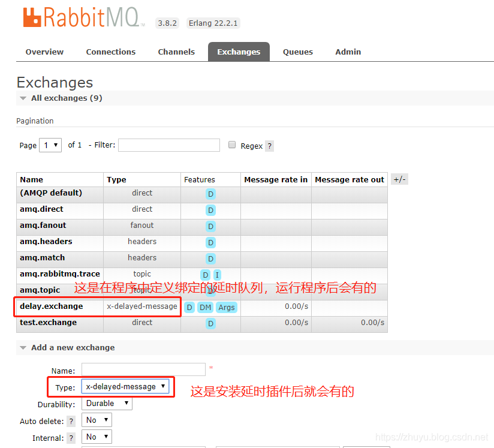Open the Durability dropdown

coord(107,404)
